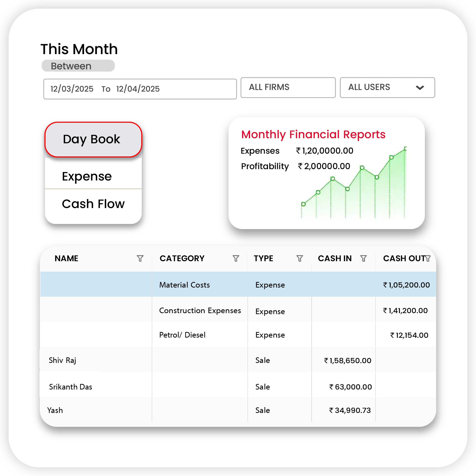Click the date range input field
476x476 pixels.
(140, 89)
